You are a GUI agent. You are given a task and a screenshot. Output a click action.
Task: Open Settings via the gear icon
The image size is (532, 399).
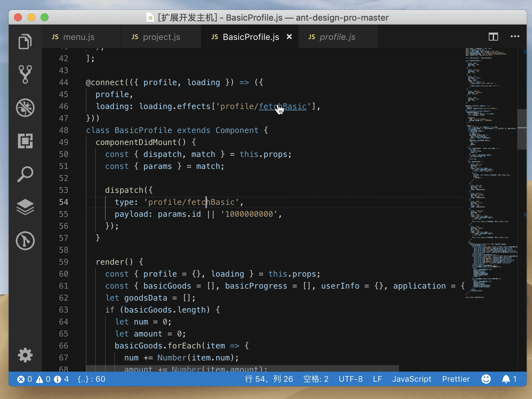(25, 355)
